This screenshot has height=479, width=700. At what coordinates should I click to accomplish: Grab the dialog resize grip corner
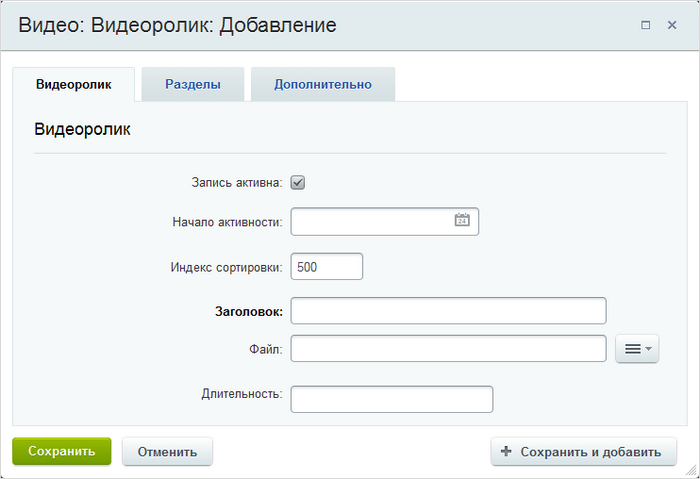pos(691,470)
